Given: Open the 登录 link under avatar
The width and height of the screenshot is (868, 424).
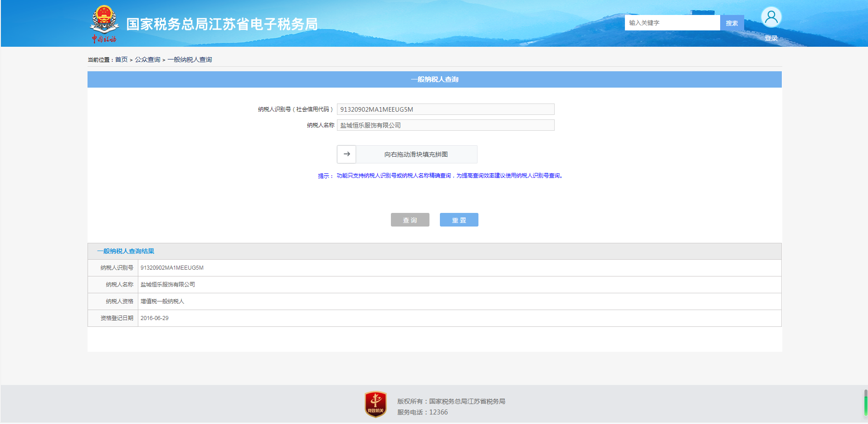Looking at the screenshot, I should pyautogui.click(x=771, y=38).
